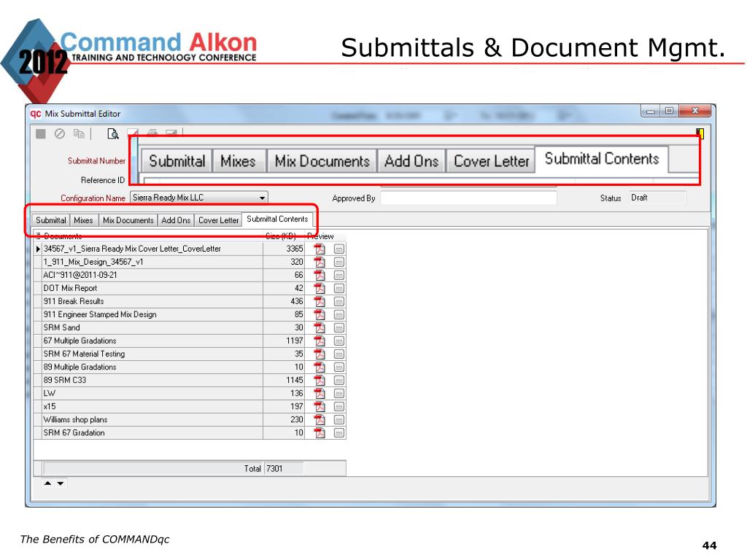Click the Copy pages toolbar icon
This screenshot has width=747, height=560.
click(79, 134)
